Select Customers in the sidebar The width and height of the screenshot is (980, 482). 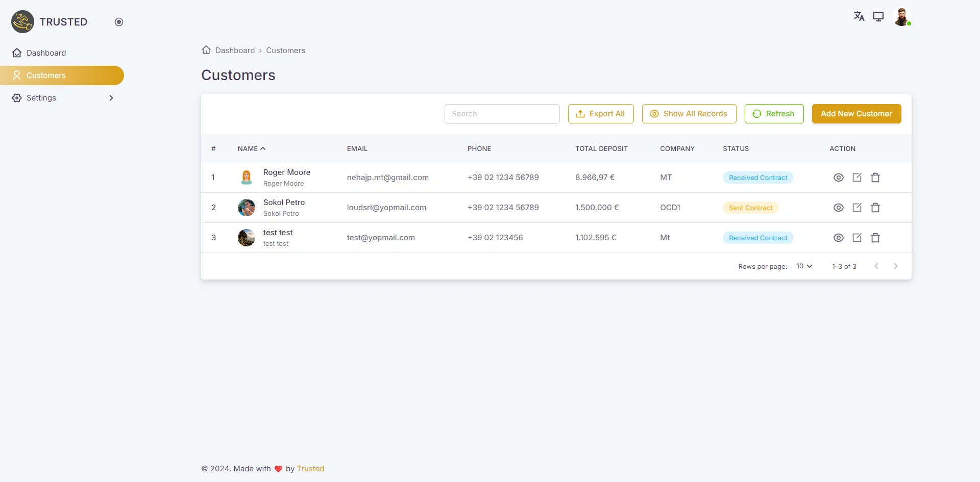tap(62, 75)
